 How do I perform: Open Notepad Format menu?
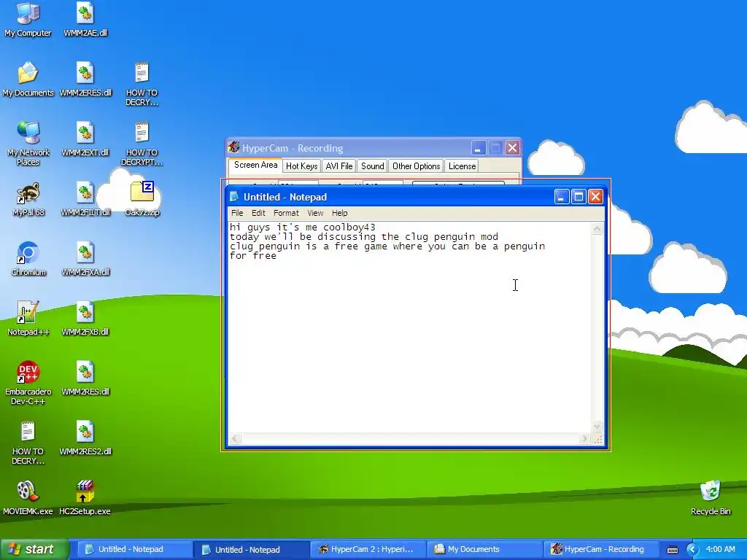click(286, 213)
